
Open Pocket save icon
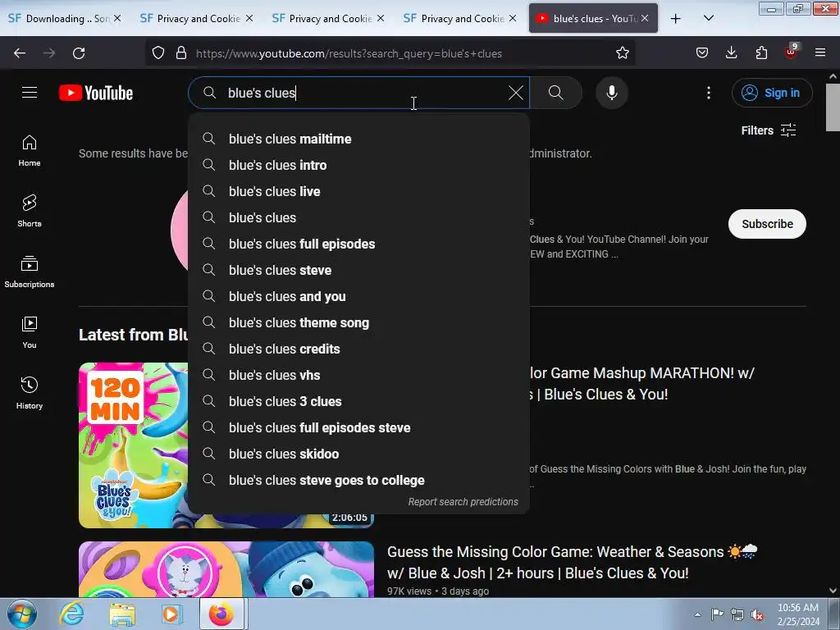[702, 53]
